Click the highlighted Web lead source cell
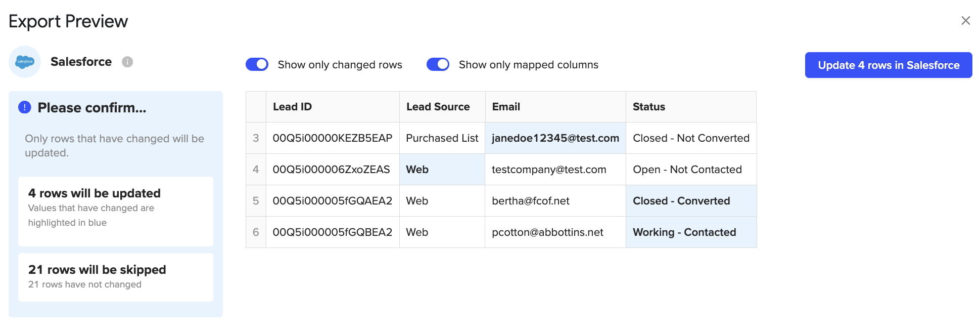This screenshot has width=980, height=329. [442, 170]
